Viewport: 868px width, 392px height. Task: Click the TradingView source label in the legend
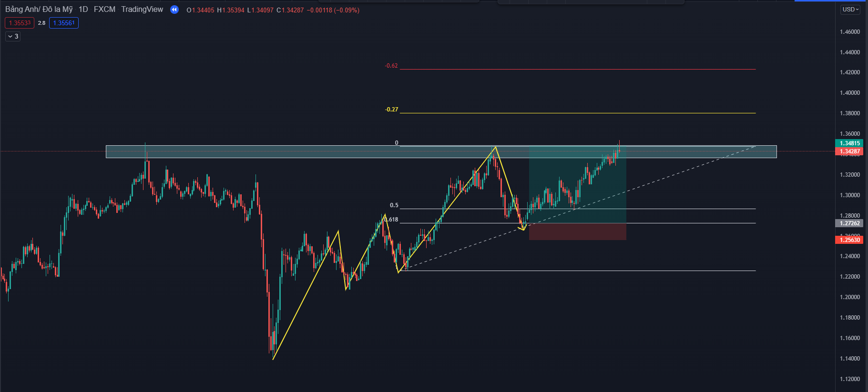142,10
